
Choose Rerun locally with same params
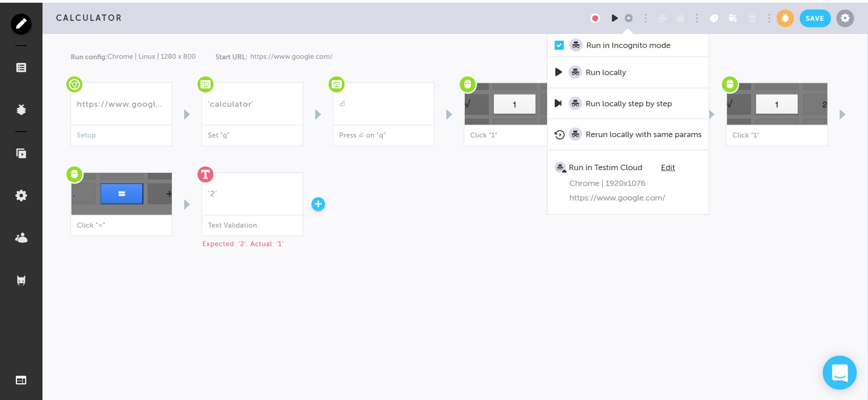coord(628,134)
